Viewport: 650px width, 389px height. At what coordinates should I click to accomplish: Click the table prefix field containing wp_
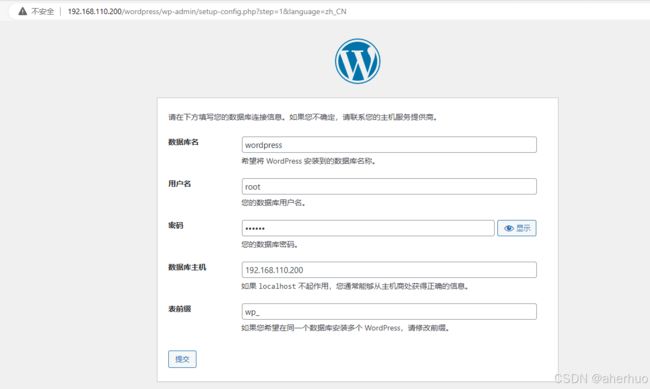(389, 311)
